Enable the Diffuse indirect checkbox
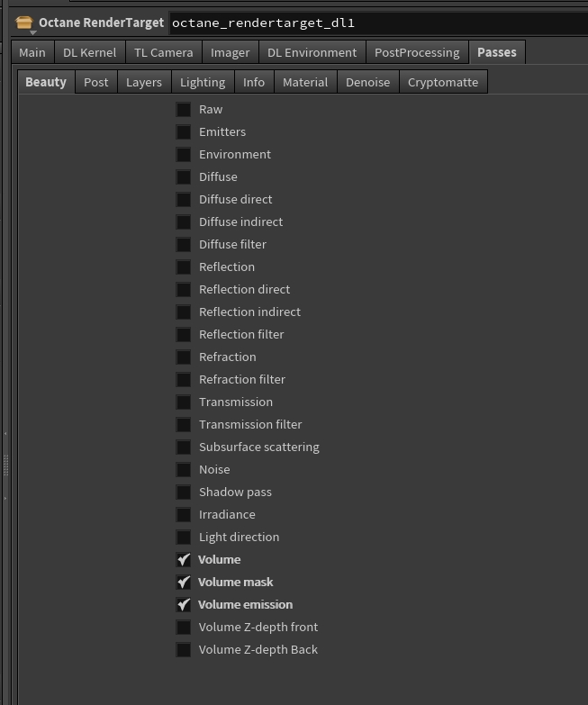Screen dimensions: 588x705 click(x=184, y=222)
